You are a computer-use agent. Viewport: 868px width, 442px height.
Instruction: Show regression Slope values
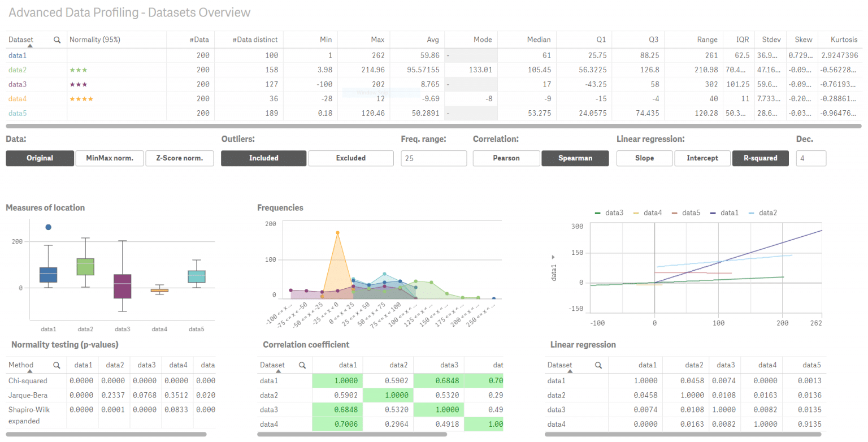[644, 158]
